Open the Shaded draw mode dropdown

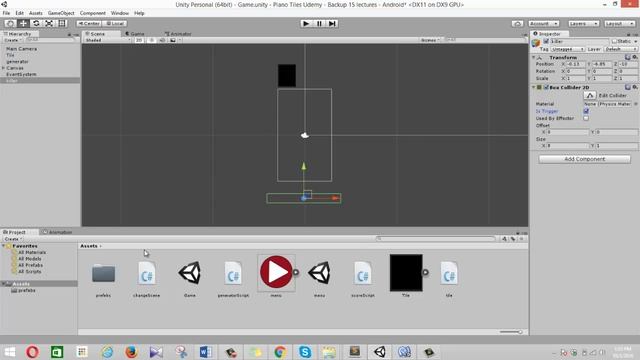107,40
